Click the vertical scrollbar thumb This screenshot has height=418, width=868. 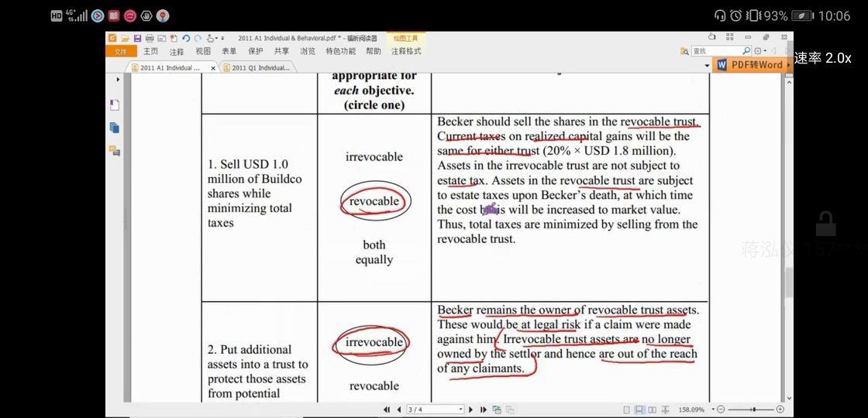[x=789, y=283]
